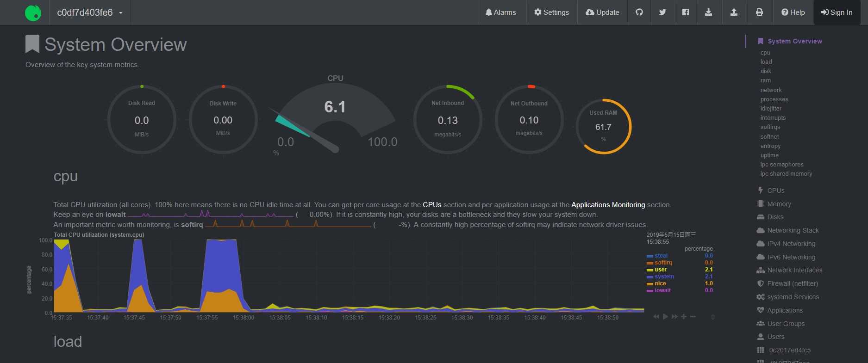The width and height of the screenshot is (868, 363).
Task: Click the chart play/reset control
Action: (x=665, y=317)
